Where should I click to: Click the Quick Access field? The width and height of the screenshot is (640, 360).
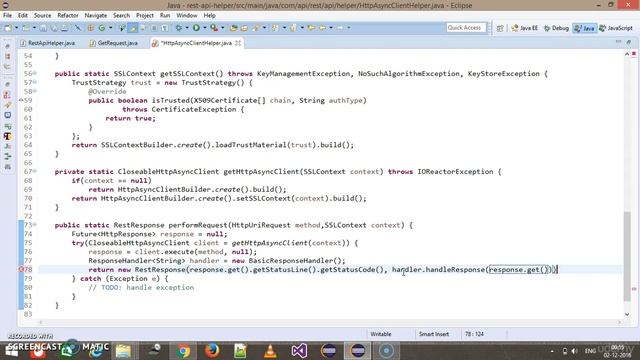pyautogui.click(x=466, y=28)
